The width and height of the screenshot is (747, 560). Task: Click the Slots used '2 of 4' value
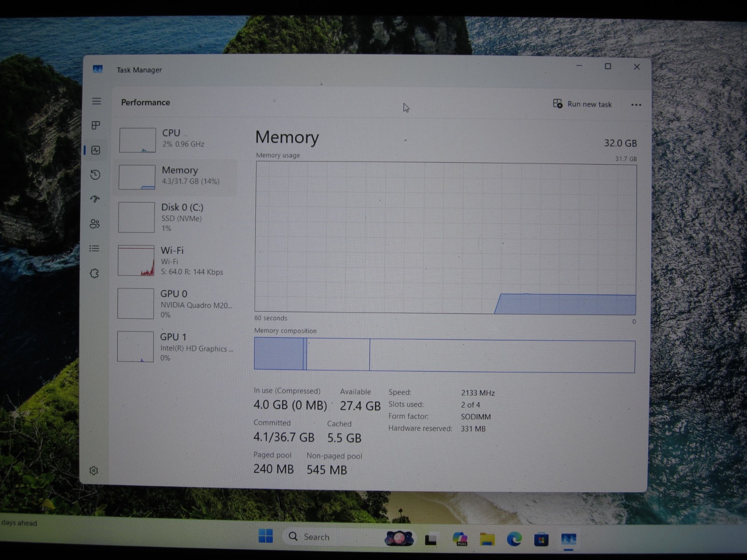(470, 405)
